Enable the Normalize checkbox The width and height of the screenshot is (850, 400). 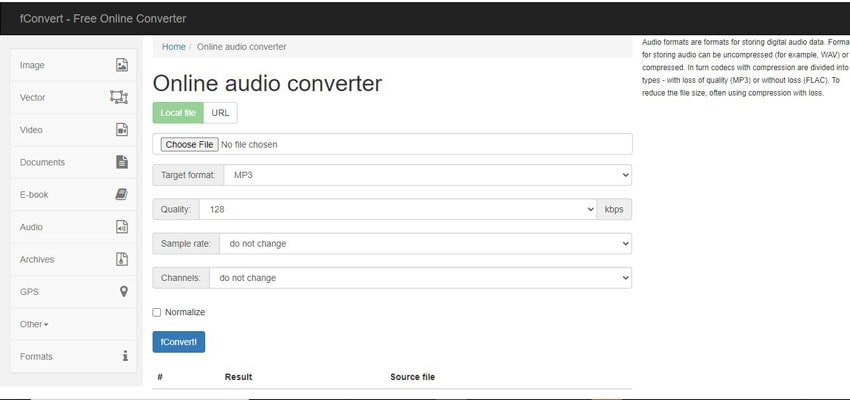pos(157,312)
